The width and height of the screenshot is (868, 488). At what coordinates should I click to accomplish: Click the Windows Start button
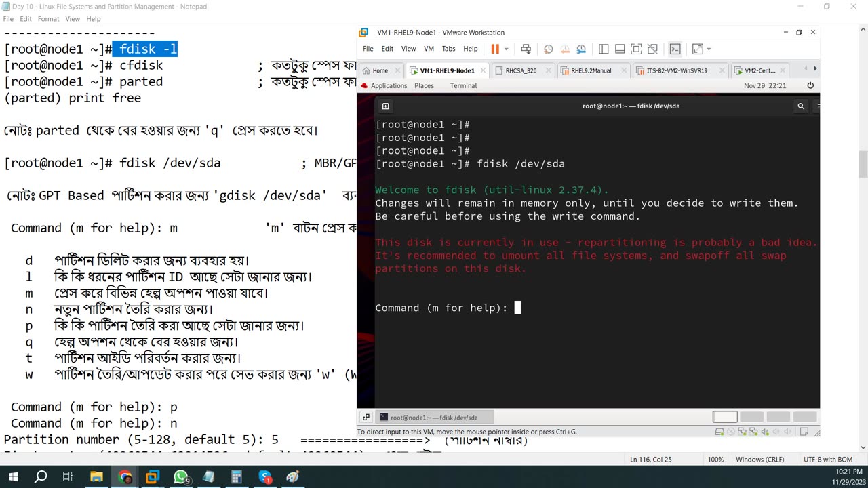(14, 477)
